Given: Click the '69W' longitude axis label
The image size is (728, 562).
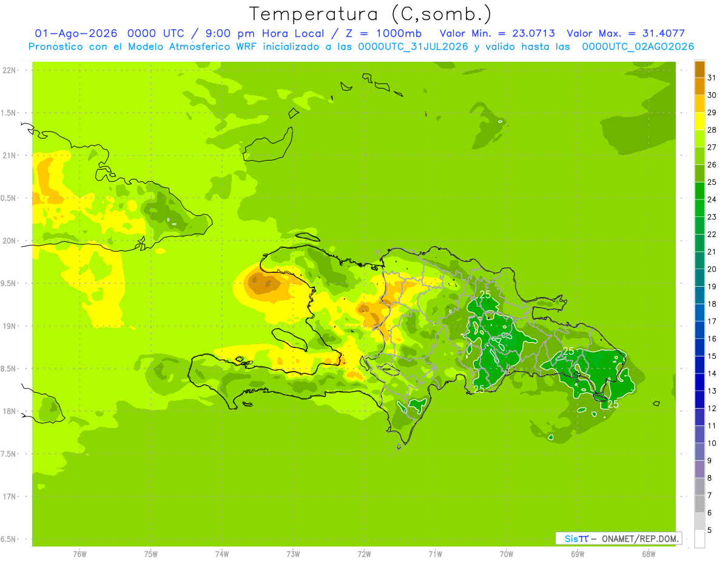Looking at the screenshot, I should click(x=578, y=554).
